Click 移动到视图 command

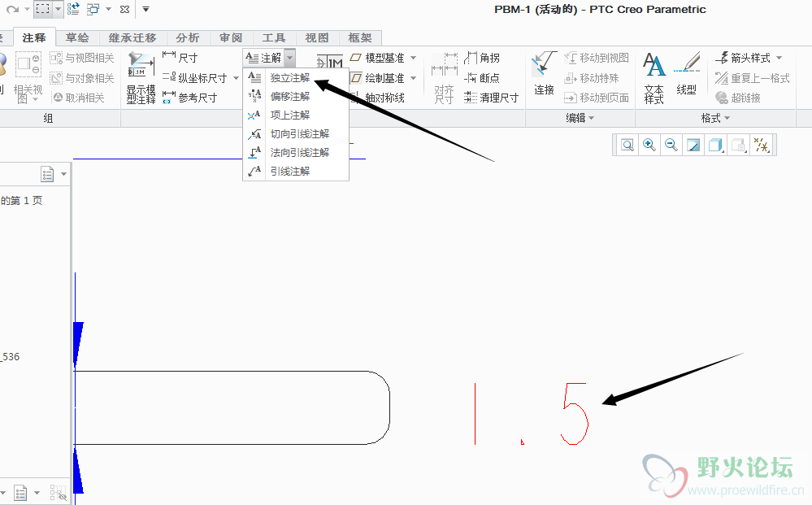[597, 58]
